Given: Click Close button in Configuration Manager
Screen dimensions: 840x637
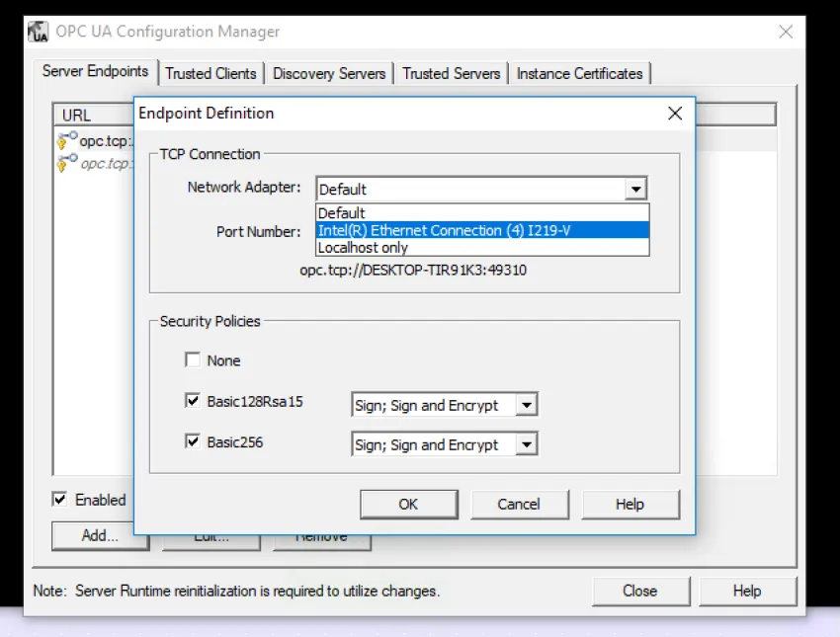Looking at the screenshot, I should pyautogui.click(x=640, y=591).
